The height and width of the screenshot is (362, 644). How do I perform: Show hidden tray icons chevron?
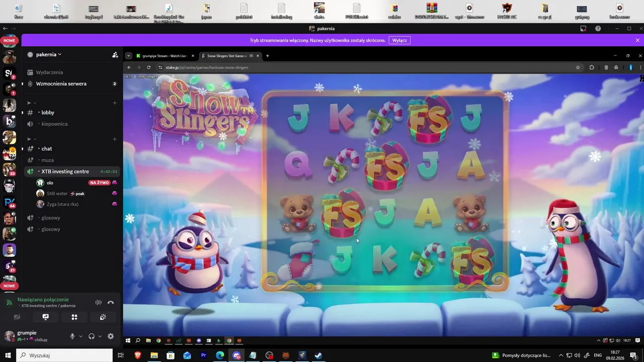tap(561, 355)
